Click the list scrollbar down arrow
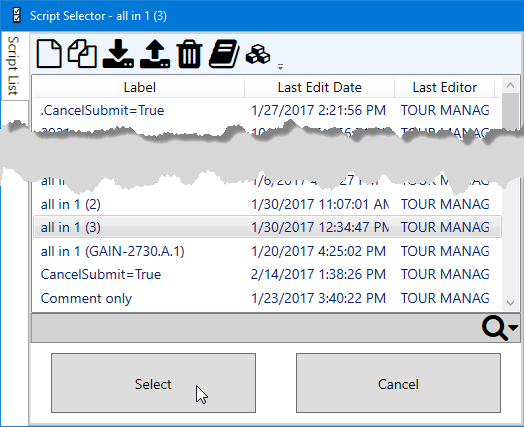 [x=510, y=303]
